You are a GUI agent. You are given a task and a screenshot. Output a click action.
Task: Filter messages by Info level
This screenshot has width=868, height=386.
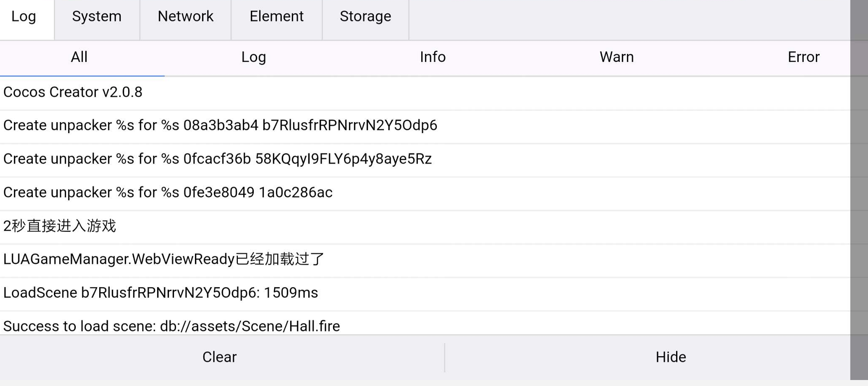pyautogui.click(x=432, y=57)
